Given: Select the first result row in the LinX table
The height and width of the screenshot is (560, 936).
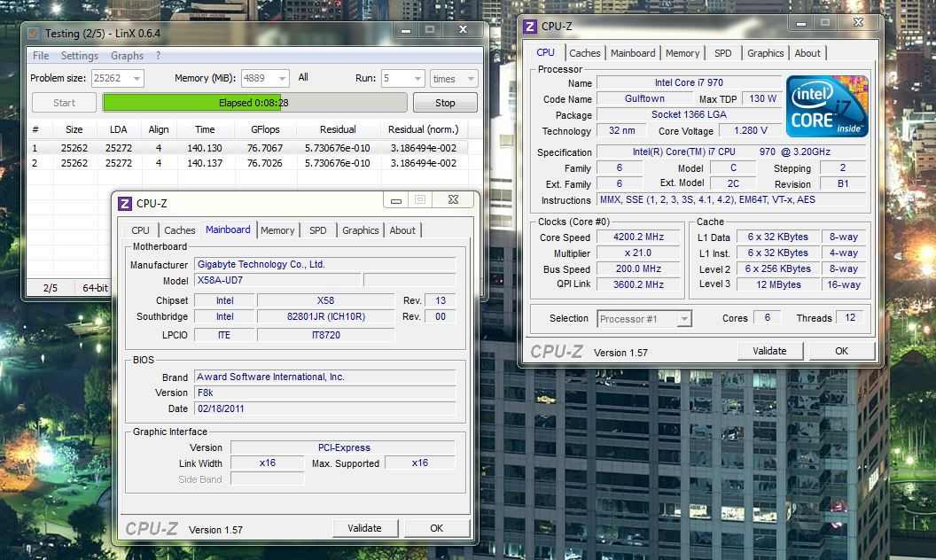Looking at the screenshot, I should [248, 148].
